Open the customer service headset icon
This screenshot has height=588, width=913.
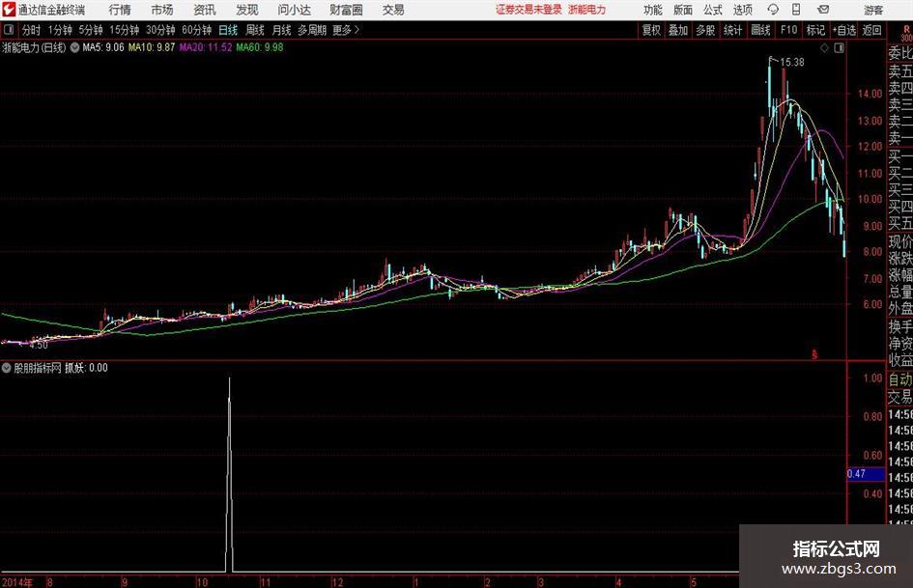click(x=773, y=10)
